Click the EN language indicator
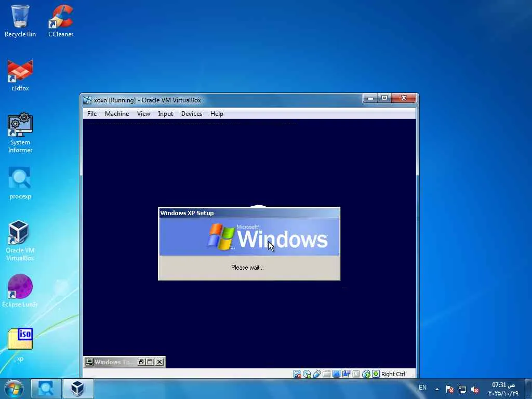 coord(422,388)
